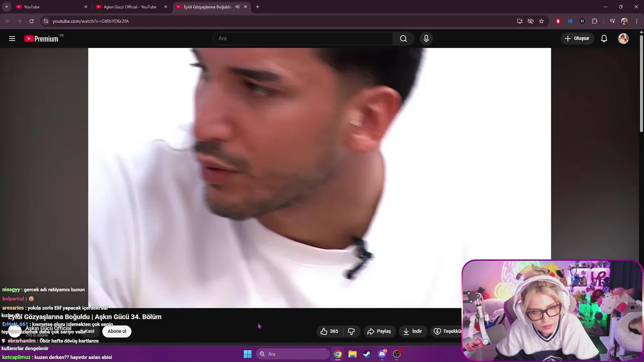
Task: View site information icon in address bar
Action: coord(45,21)
